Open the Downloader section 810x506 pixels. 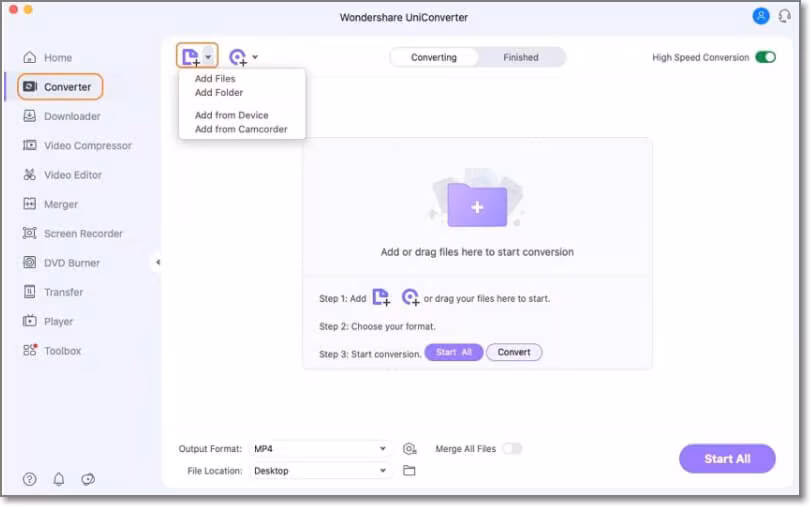pos(61,116)
